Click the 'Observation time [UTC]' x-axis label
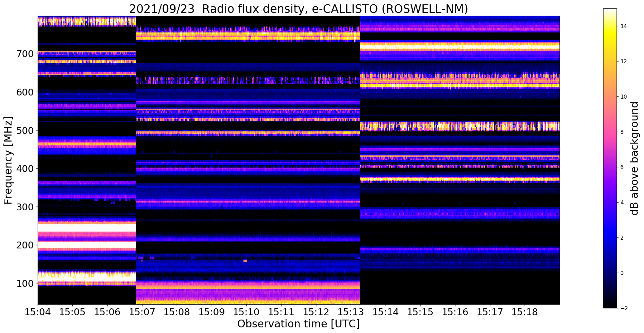The width and height of the screenshot is (644, 333). tap(299, 324)
